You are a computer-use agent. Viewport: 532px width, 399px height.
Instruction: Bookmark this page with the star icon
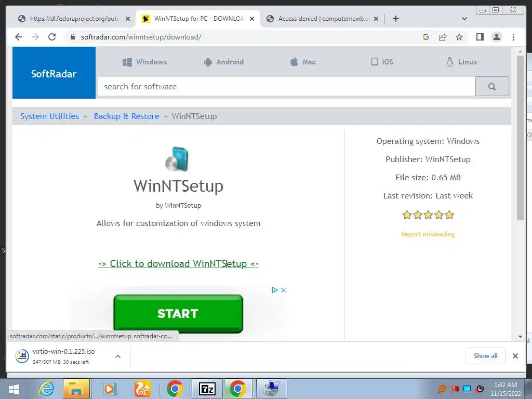pos(459,37)
